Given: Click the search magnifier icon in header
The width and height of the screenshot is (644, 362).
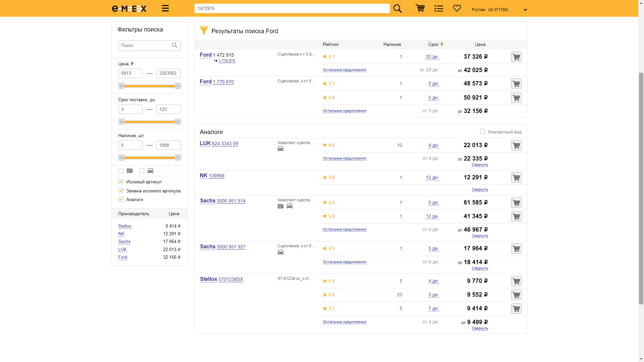Looking at the screenshot, I should point(397,8).
